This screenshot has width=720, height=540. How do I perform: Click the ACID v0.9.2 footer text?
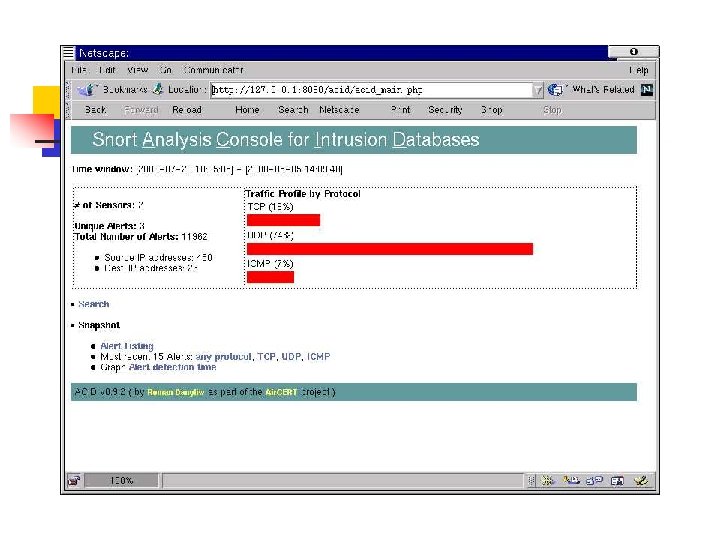point(205,393)
